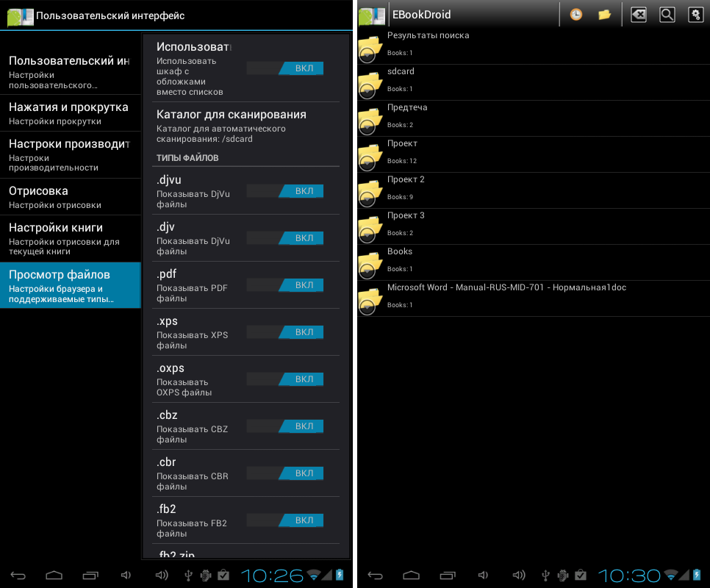The width and height of the screenshot is (710, 588).
Task: Open the Отрисовка settings section
Action: click(x=70, y=197)
